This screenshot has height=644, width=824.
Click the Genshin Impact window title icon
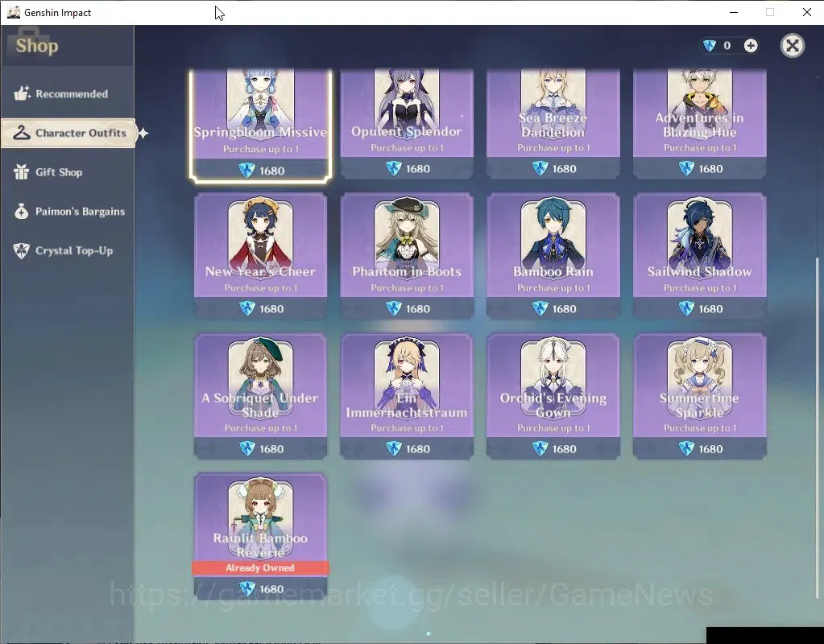coord(13,12)
